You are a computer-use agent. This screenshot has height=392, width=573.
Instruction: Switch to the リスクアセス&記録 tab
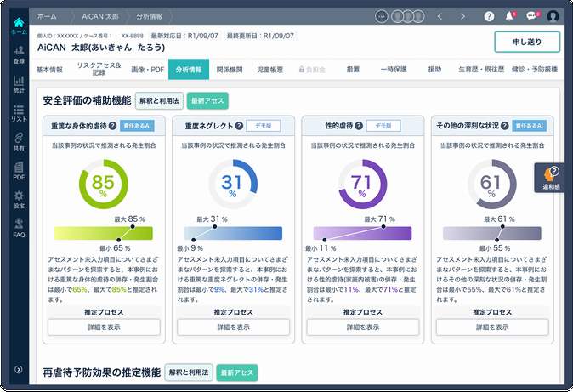[99, 69]
